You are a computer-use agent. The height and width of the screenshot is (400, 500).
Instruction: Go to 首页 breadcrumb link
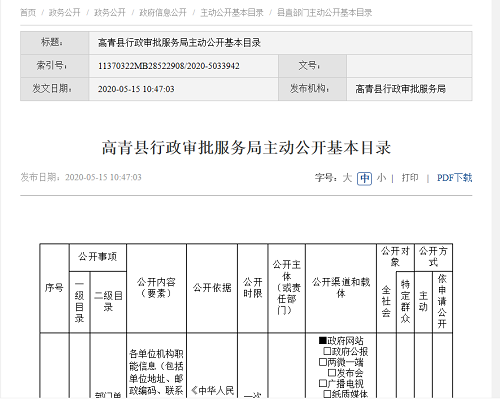pyautogui.click(x=28, y=13)
